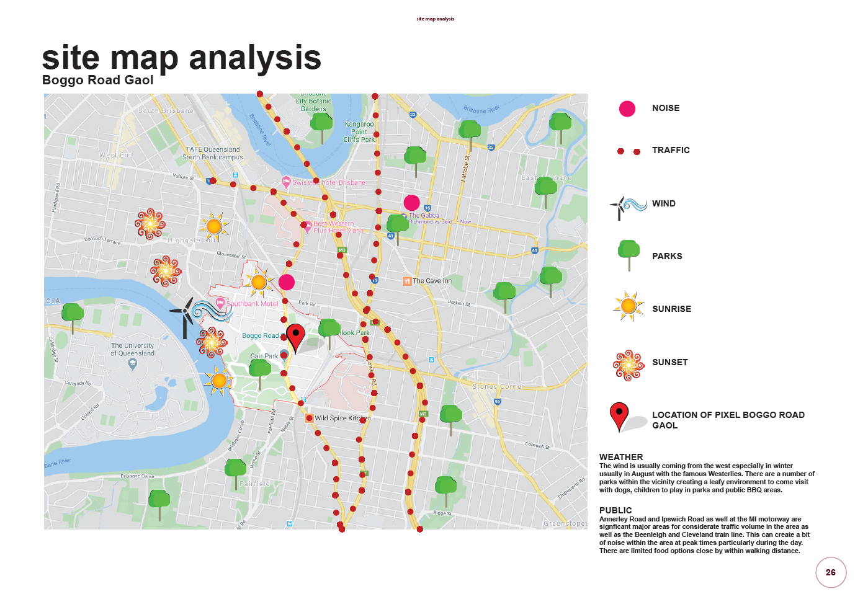The image size is (868, 607).
Task: Click the 'West End' map label
Action: [x=116, y=155]
